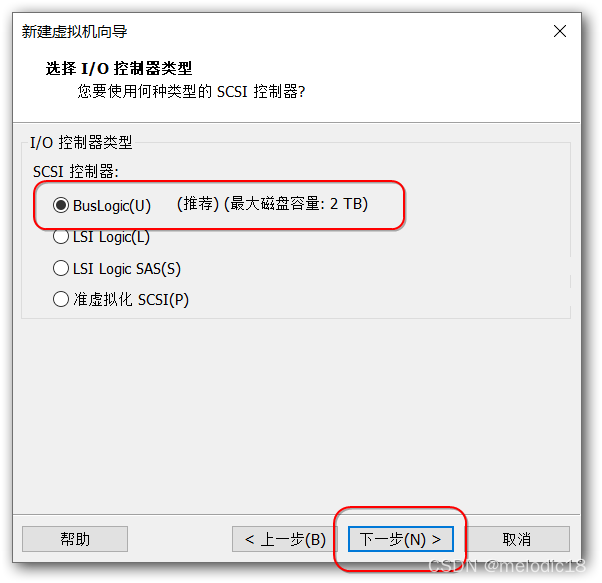
Task: Click the CSDN watermark text
Action: coord(507,566)
